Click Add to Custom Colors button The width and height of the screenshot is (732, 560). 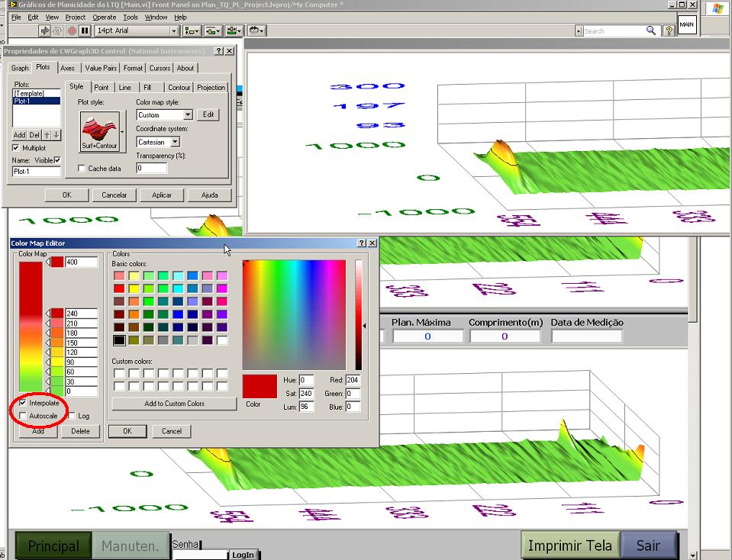click(x=174, y=404)
